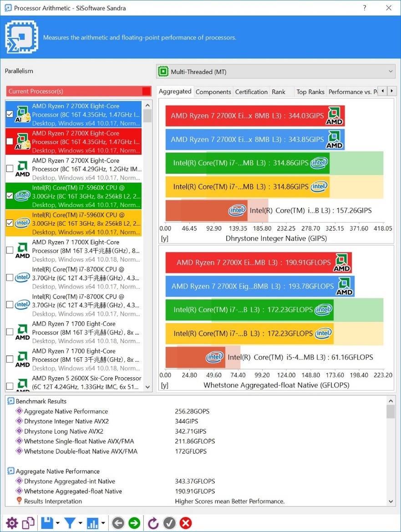Open the Performance vs. tab
This screenshot has width=401, height=532.
pyautogui.click(x=352, y=91)
